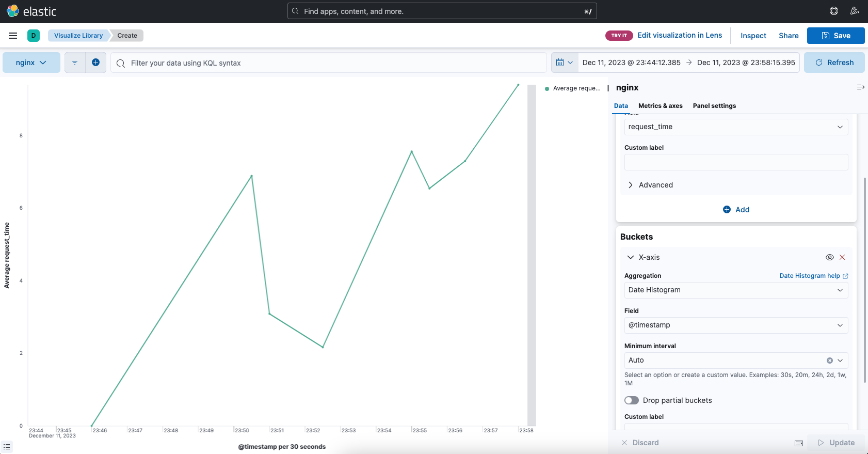Click the Average request_time legend dot
Viewport: 868px width, 454px height.
[x=547, y=89]
